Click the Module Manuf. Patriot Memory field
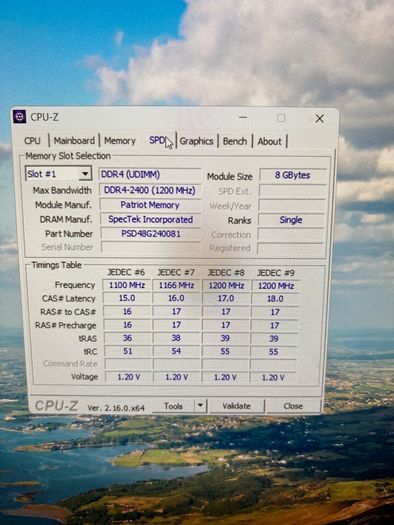This screenshot has height=525, width=394. click(x=150, y=205)
